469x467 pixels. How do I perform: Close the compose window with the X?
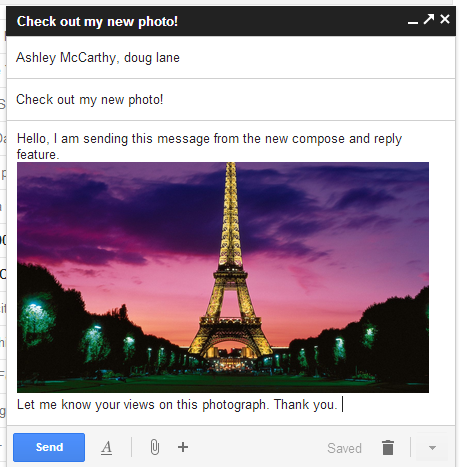coord(445,19)
